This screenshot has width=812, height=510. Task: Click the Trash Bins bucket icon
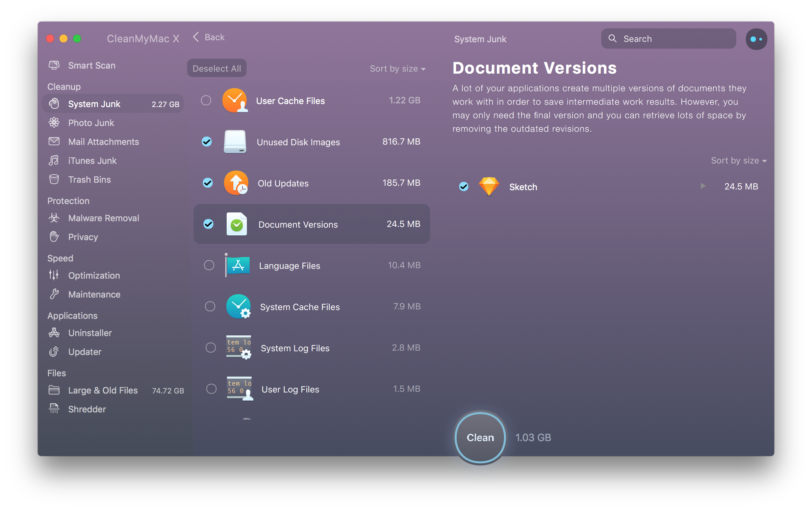tap(54, 179)
